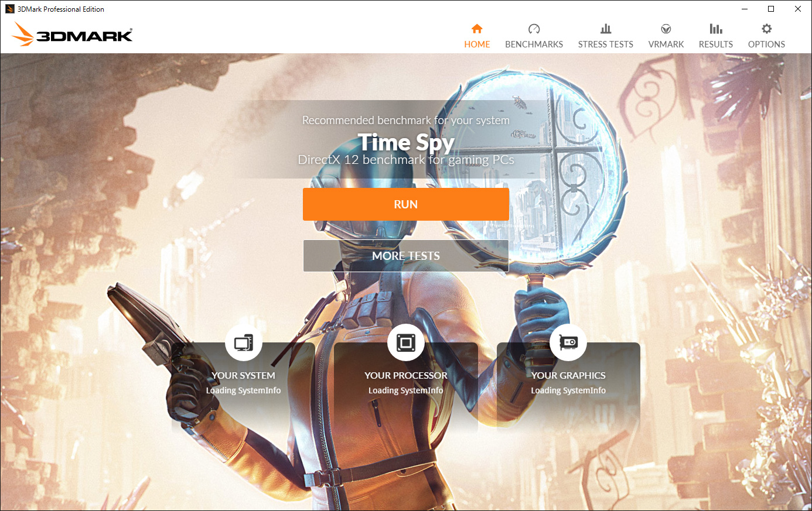Click the Results bars icon
Image resolution: width=812 pixels, height=511 pixels.
click(x=716, y=29)
